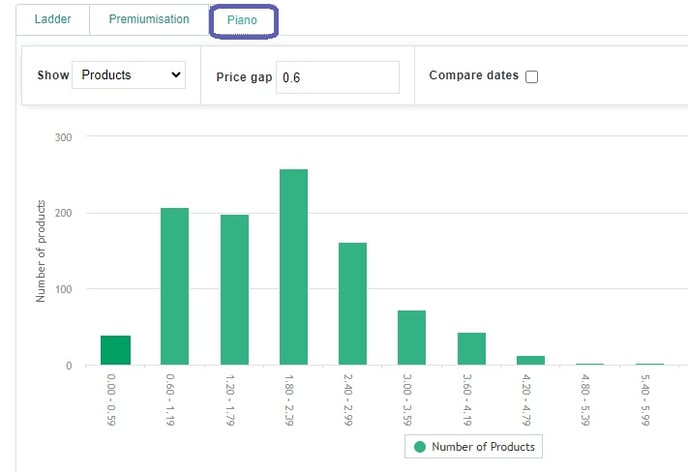The width and height of the screenshot is (688, 472).
Task: Click the Number of products axis title
Action: 40,251
